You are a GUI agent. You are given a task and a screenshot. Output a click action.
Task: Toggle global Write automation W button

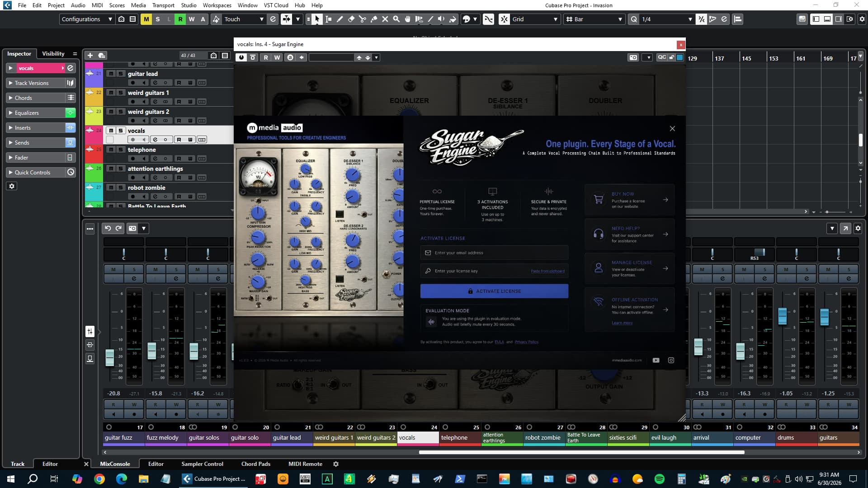click(x=192, y=19)
